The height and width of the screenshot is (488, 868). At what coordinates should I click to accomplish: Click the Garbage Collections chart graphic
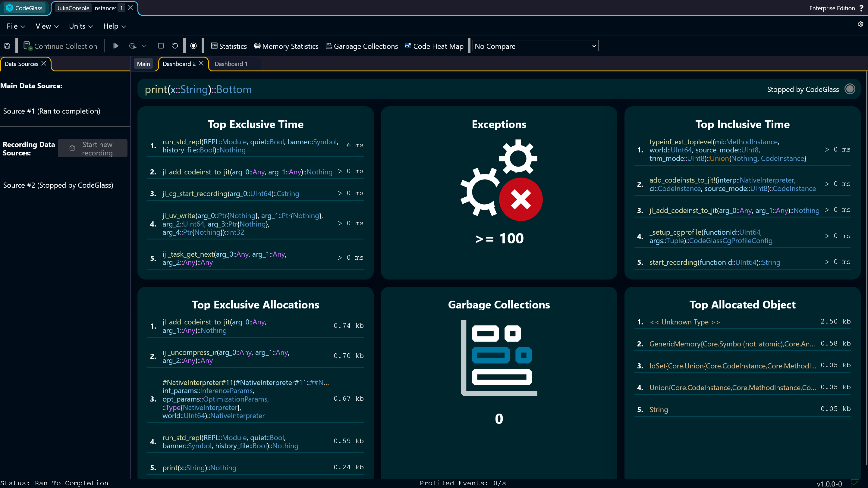tap(499, 358)
